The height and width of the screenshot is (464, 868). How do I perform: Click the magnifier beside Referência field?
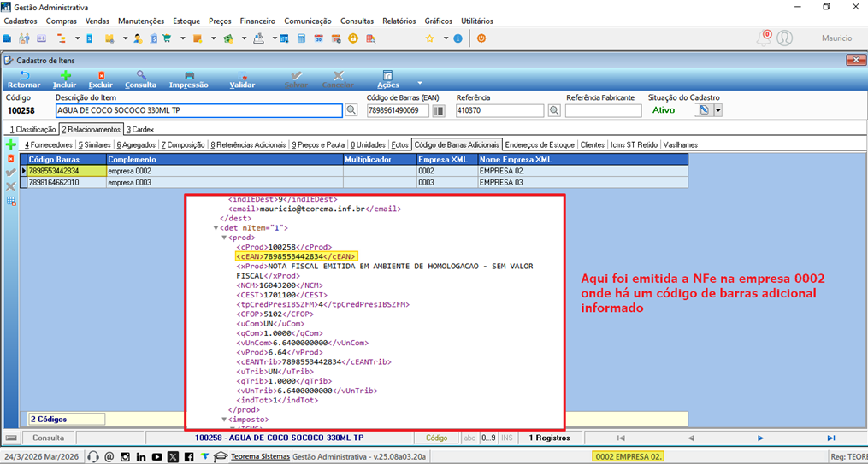(x=553, y=110)
